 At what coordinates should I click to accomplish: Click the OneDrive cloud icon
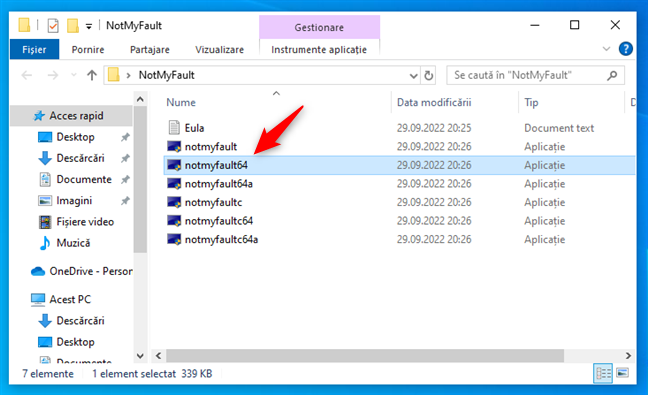point(38,271)
